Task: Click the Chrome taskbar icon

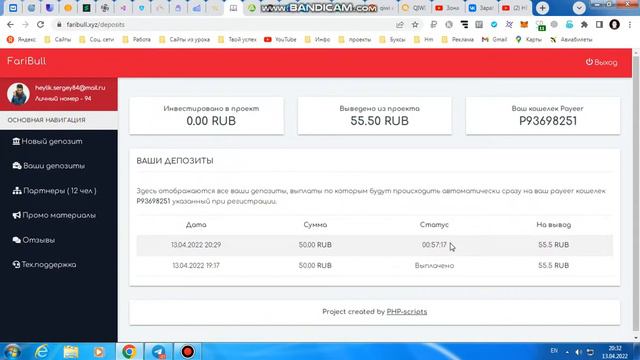Action: tap(129, 351)
